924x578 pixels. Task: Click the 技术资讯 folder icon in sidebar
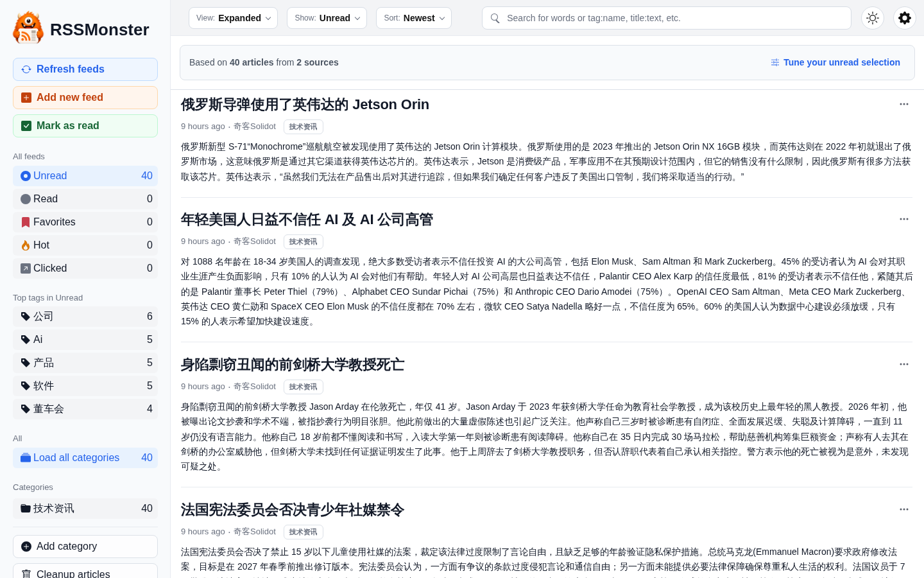point(26,509)
